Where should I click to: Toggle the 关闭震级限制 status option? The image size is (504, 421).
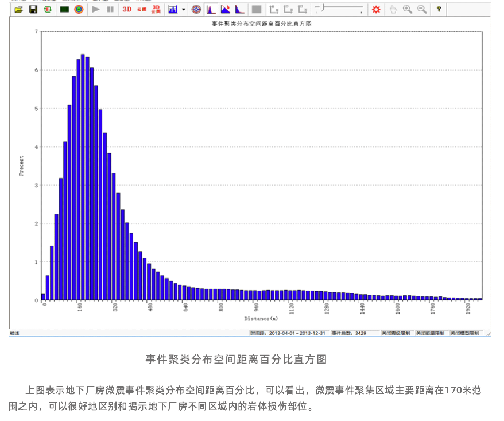click(x=396, y=333)
